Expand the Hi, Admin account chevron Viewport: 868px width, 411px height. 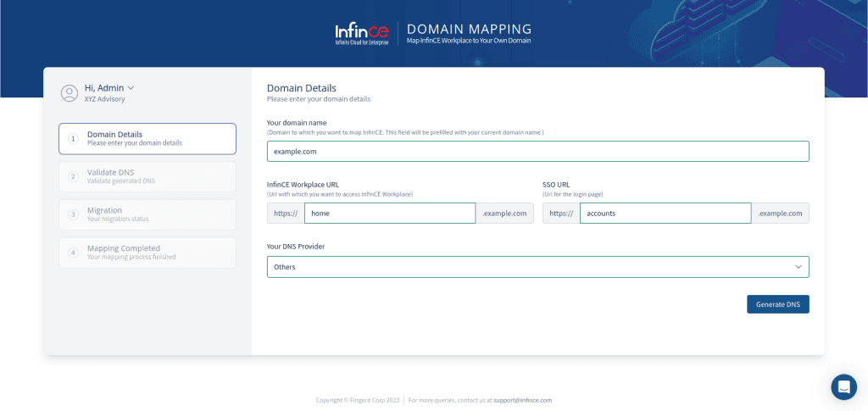coord(131,88)
